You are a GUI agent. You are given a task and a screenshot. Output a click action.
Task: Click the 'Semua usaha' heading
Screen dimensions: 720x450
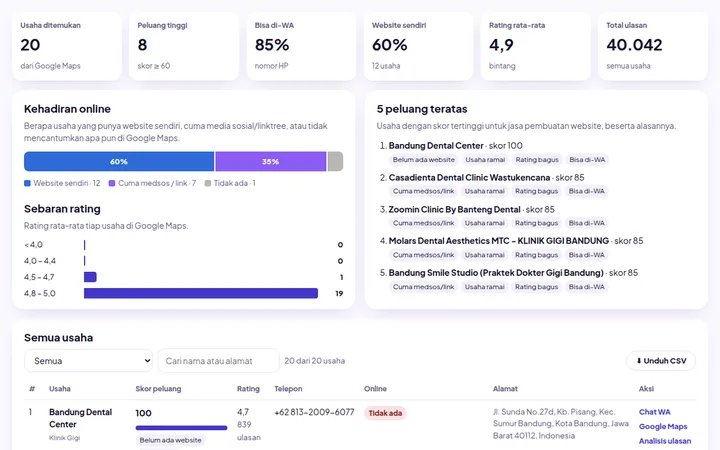58,338
